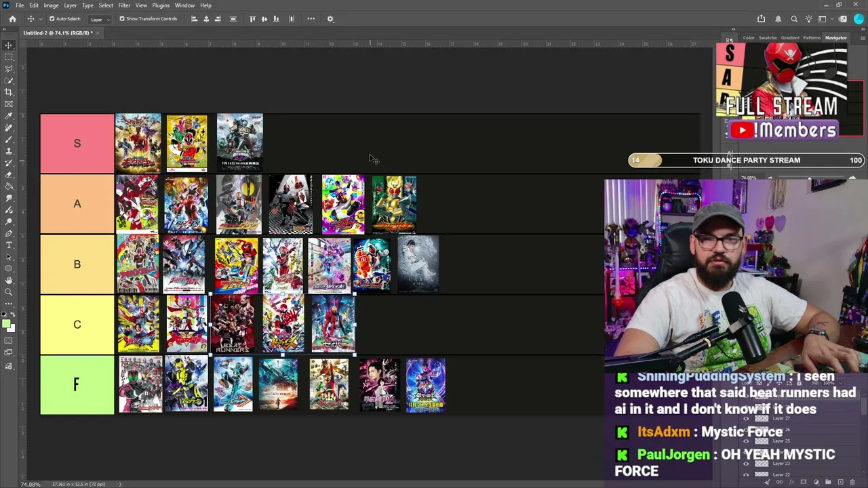
Task: Expand the toolbox double-arrow
Action: (5, 30)
